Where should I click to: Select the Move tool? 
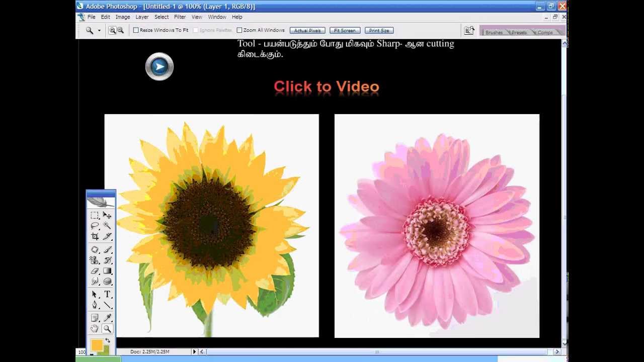107,215
